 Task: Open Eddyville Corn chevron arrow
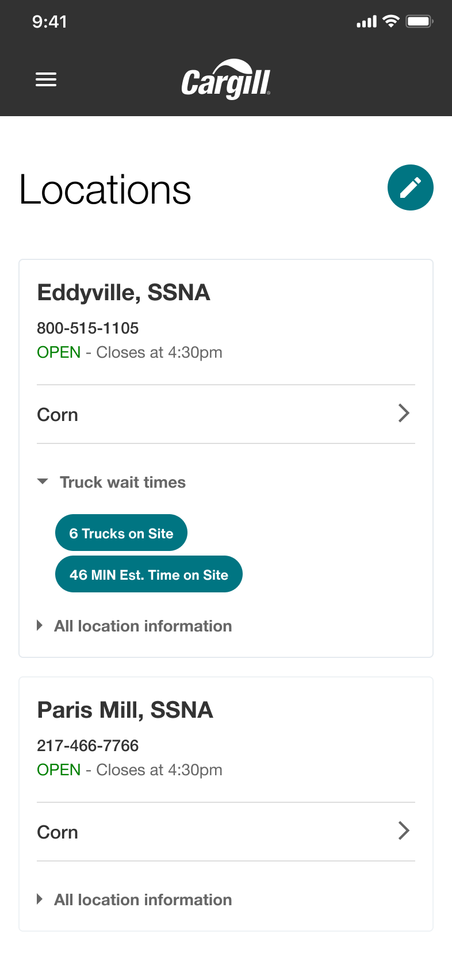(404, 413)
